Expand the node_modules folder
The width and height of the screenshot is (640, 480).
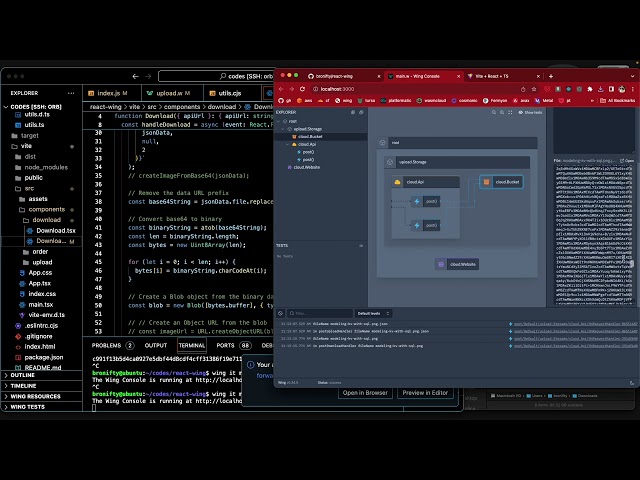click(x=46, y=167)
